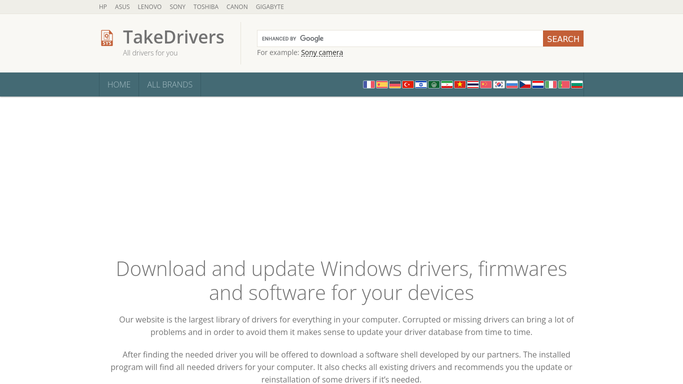Click the 'All drivers for you' tagline
The height and width of the screenshot is (384, 683).
tap(150, 53)
